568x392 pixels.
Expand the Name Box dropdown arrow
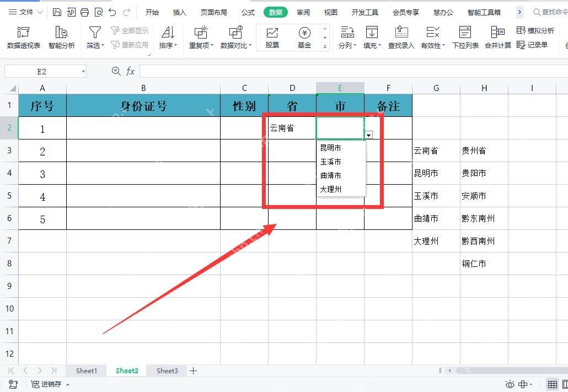83,71
